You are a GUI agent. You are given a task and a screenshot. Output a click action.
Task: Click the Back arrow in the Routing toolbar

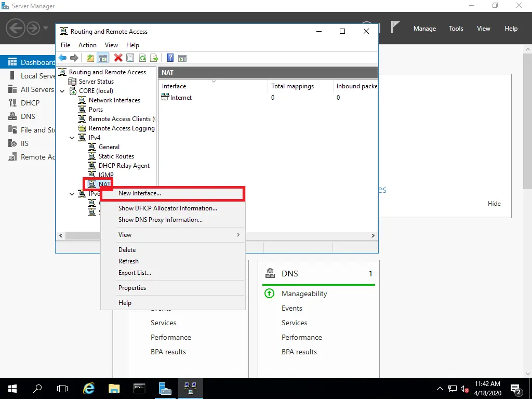[62, 58]
